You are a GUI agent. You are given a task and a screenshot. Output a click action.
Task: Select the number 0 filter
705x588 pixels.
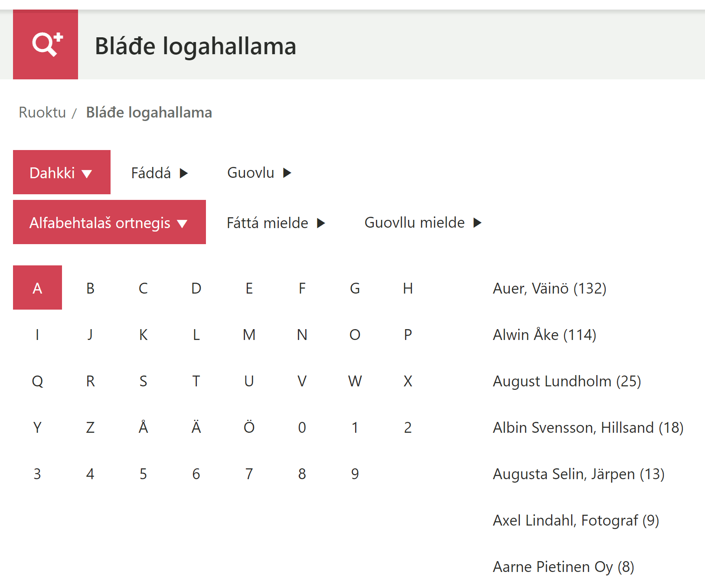[x=302, y=427]
